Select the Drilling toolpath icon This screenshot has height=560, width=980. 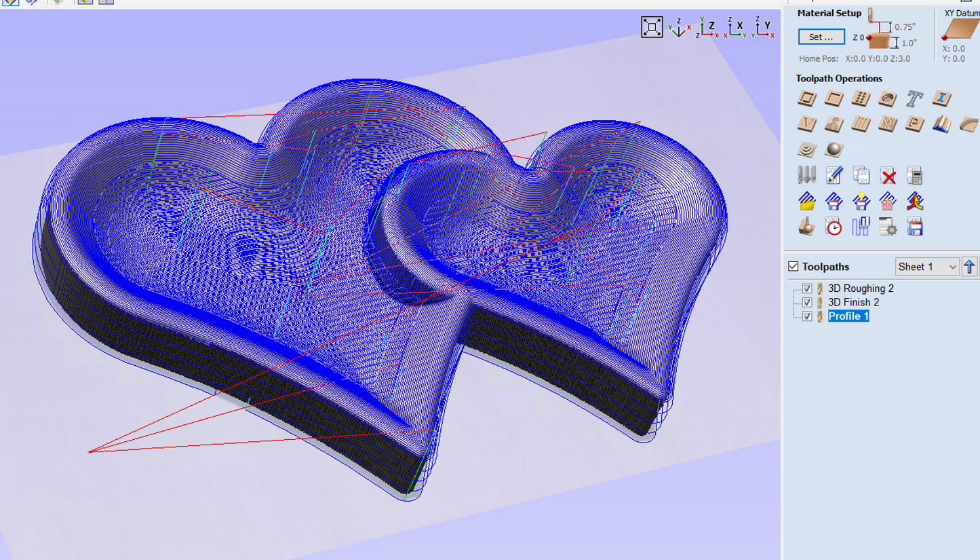pyautogui.click(x=861, y=99)
